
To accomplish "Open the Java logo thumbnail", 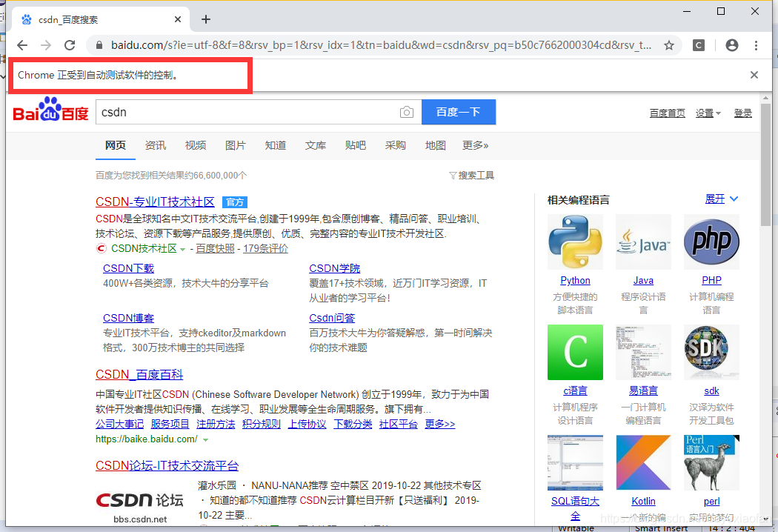I will [643, 242].
